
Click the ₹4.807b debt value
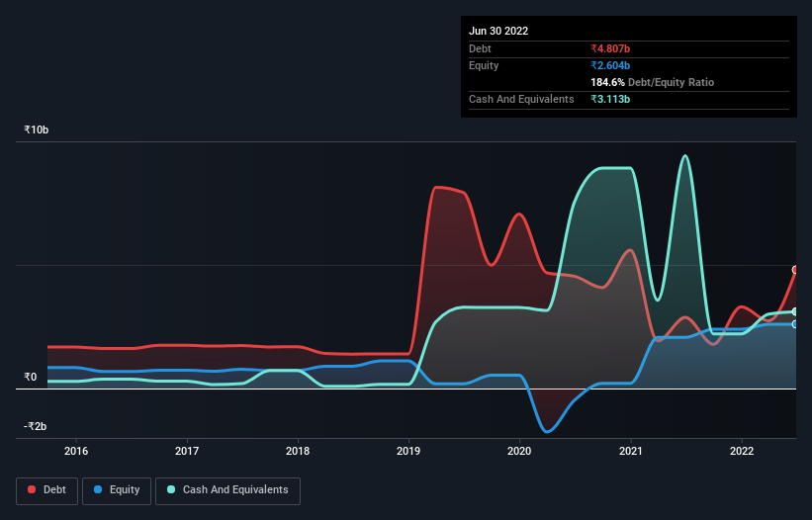point(610,48)
